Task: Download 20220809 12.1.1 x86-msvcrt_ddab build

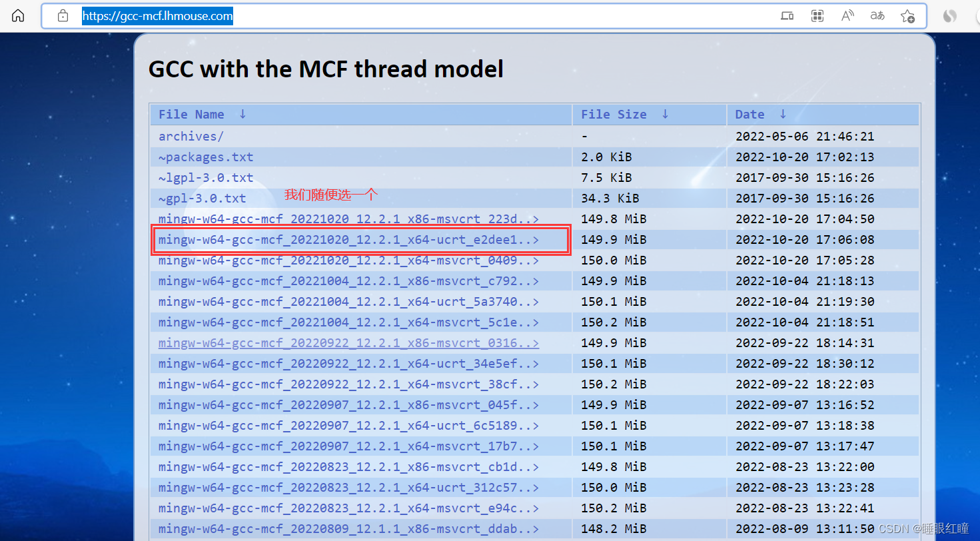Action: click(348, 528)
